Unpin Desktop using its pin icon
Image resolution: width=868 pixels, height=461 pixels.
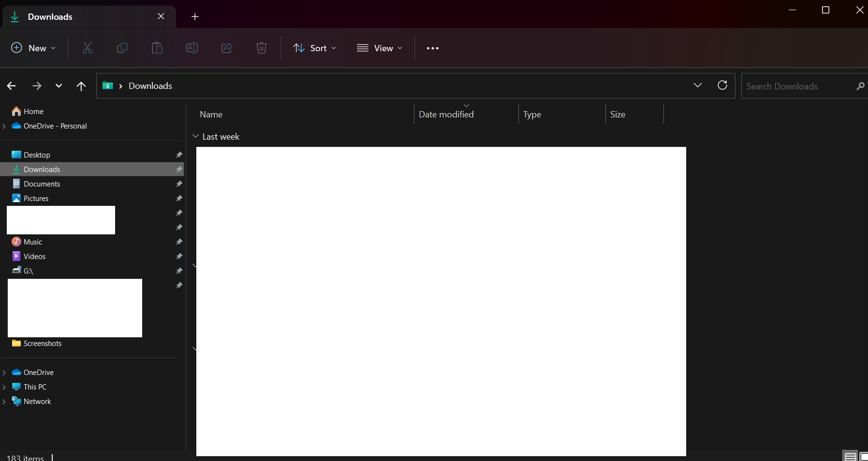179,155
